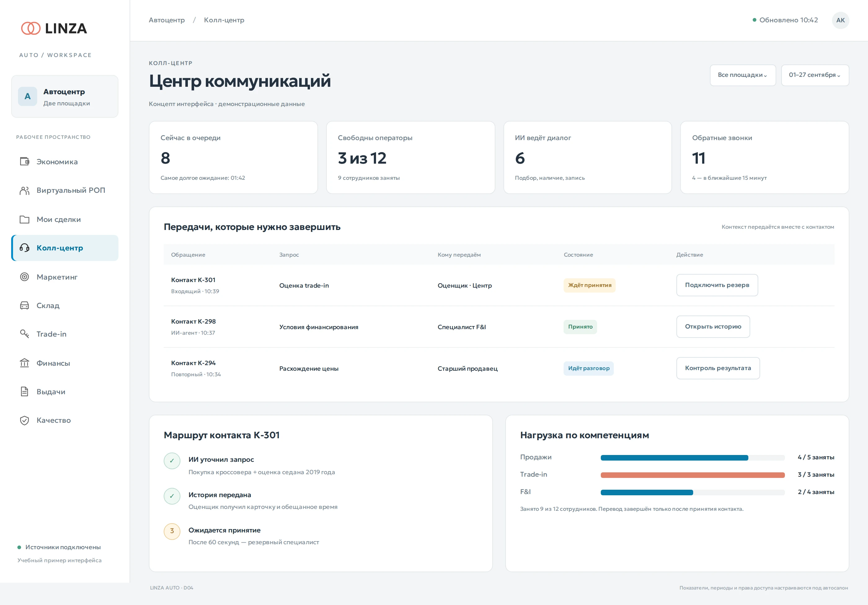
Task: Click the Идёт разговор status badge
Action: click(589, 369)
